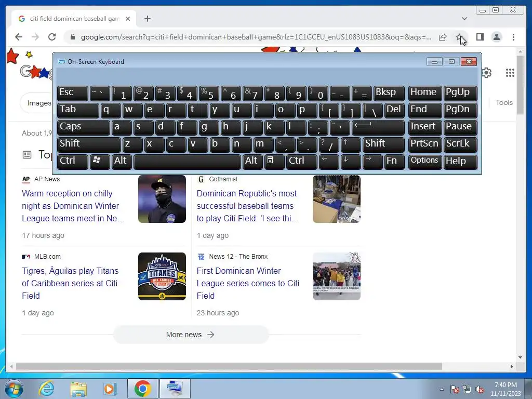Open the Chrome profile avatar
Viewport: 532px width, 399px height.
click(x=496, y=37)
